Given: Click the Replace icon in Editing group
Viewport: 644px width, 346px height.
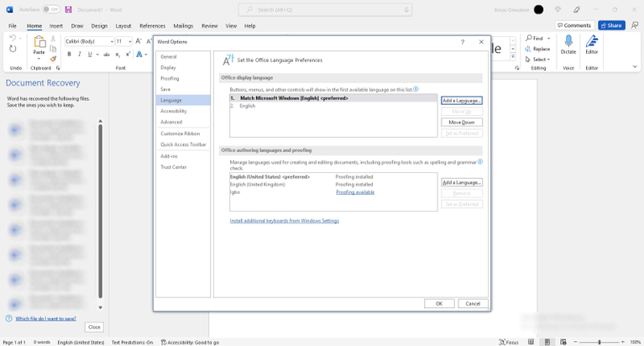Looking at the screenshot, I should [528, 49].
